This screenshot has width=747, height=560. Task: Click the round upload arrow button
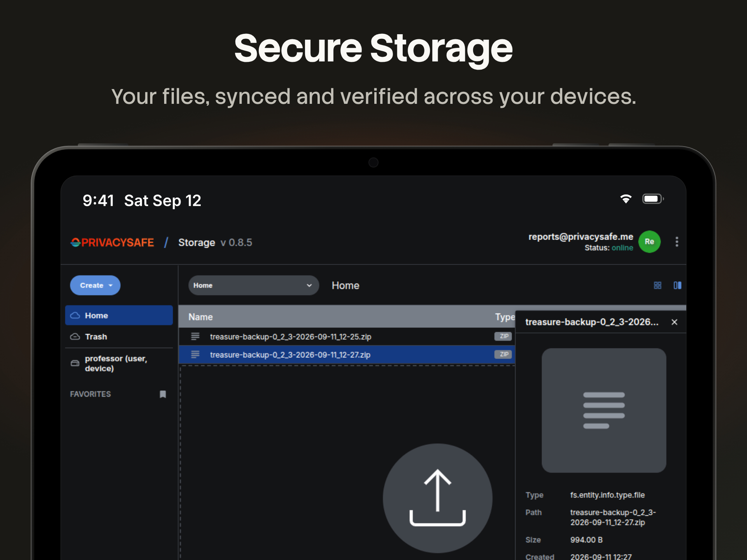click(438, 498)
